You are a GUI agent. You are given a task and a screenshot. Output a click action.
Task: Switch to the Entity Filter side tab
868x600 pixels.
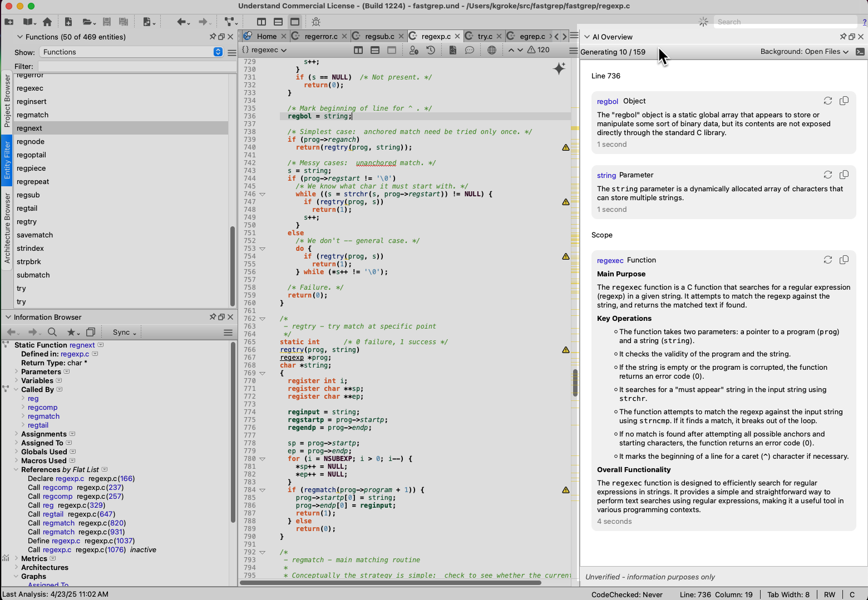(x=7, y=160)
